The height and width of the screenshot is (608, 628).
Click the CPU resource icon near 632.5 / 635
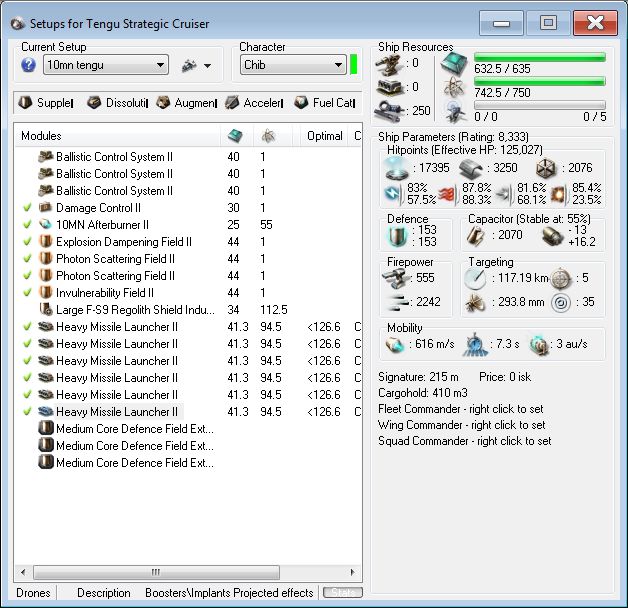click(x=455, y=64)
